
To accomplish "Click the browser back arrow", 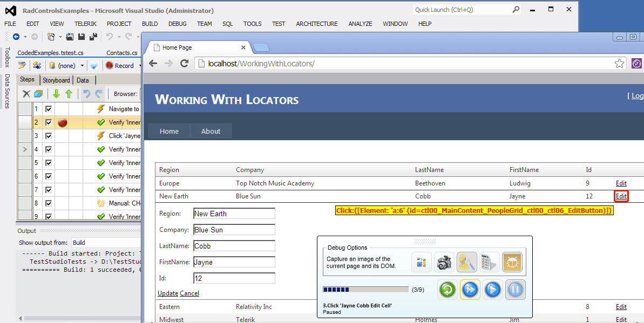I will pos(153,63).
